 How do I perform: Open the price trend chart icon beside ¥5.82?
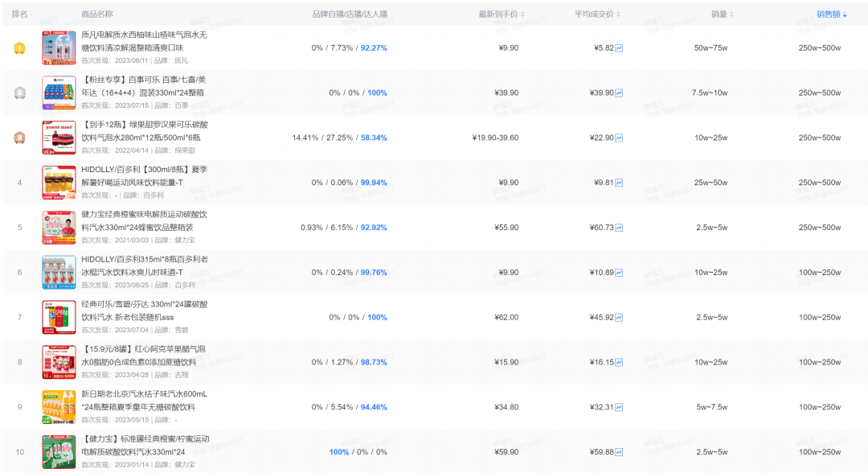(619, 48)
